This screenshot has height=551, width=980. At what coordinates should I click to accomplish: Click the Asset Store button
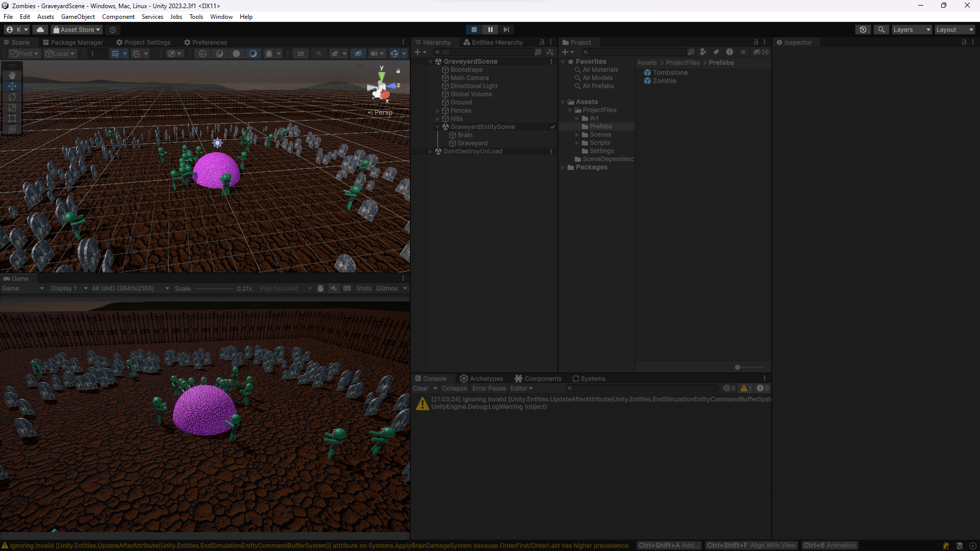(x=77, y=30)
